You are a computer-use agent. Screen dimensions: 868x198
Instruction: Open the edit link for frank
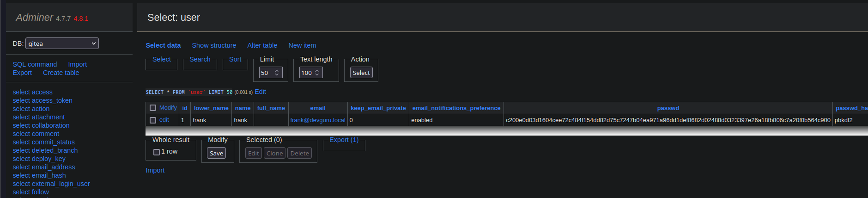[164, 120]
